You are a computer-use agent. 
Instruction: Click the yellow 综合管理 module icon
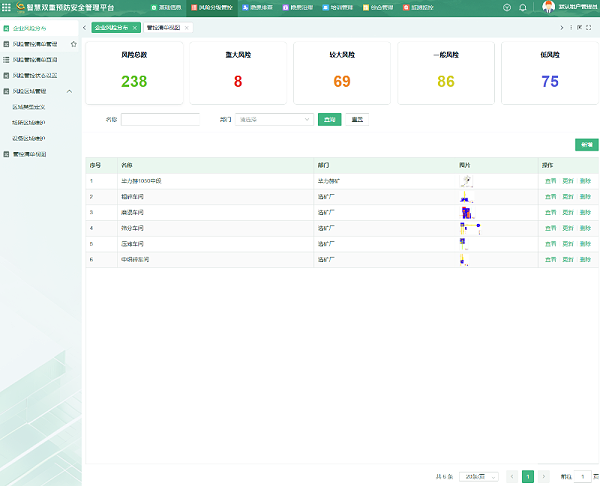click(365, 8)
